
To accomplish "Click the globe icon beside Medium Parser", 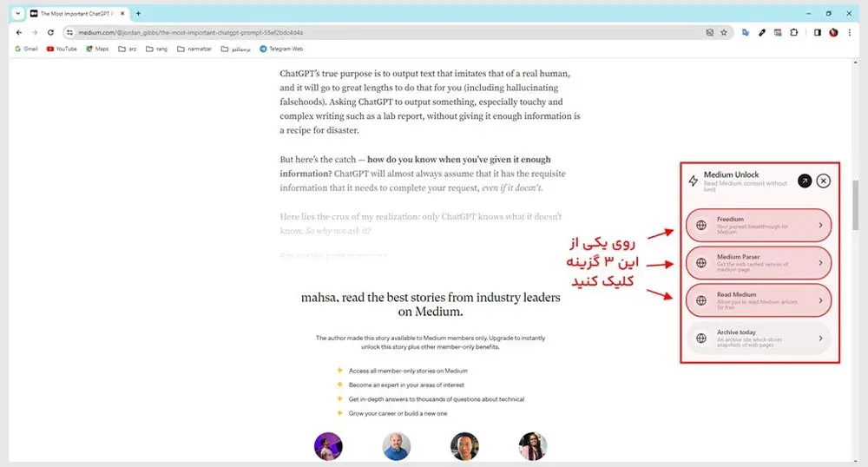I will 701,263.
